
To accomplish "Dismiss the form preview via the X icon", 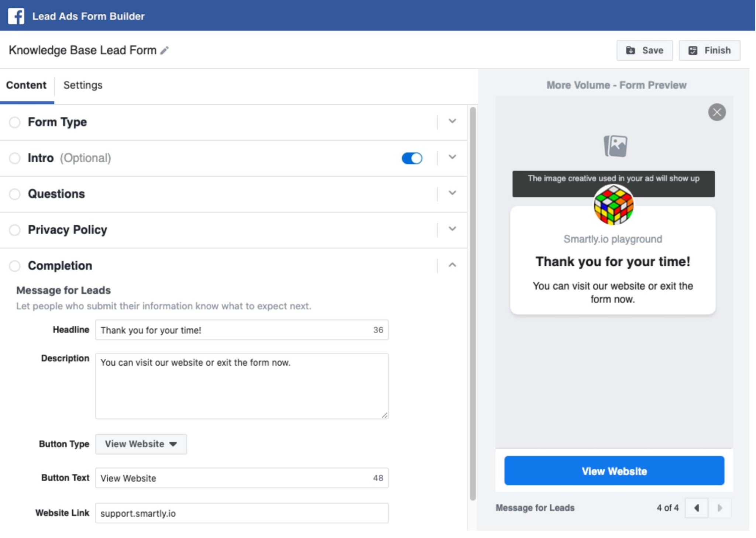I will coord(716,112).
